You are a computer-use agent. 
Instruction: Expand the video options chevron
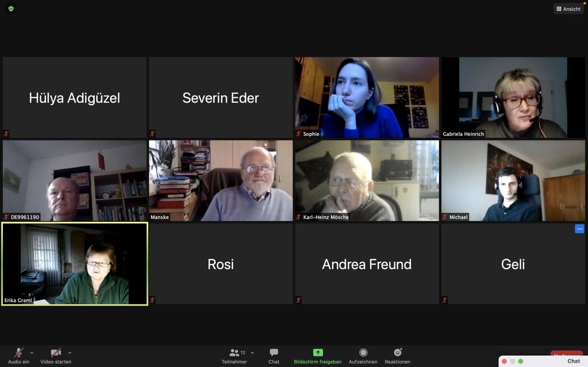pyautogui.click(x=70, y=353)
